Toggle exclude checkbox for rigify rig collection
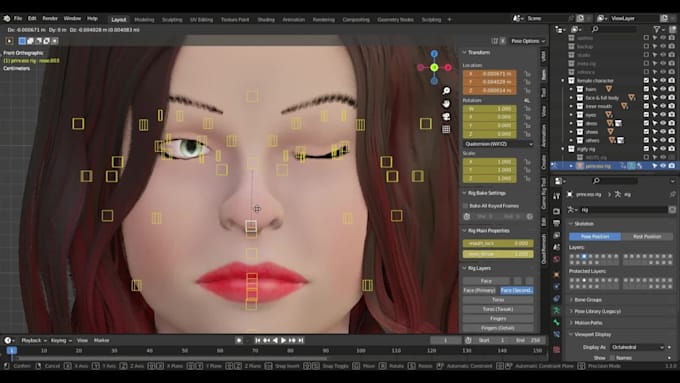Image resolution: width=680 pixels, height=383 pixels. pos(646,149)
